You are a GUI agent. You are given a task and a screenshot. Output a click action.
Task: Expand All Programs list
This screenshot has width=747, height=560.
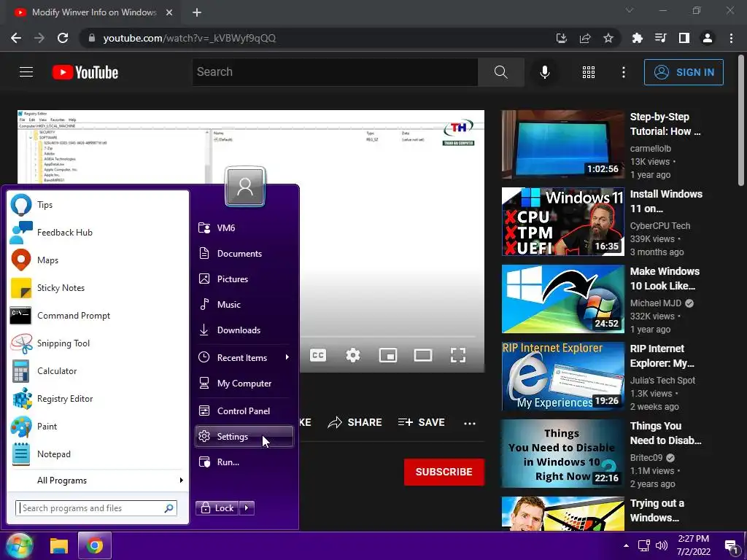[98, 480]
